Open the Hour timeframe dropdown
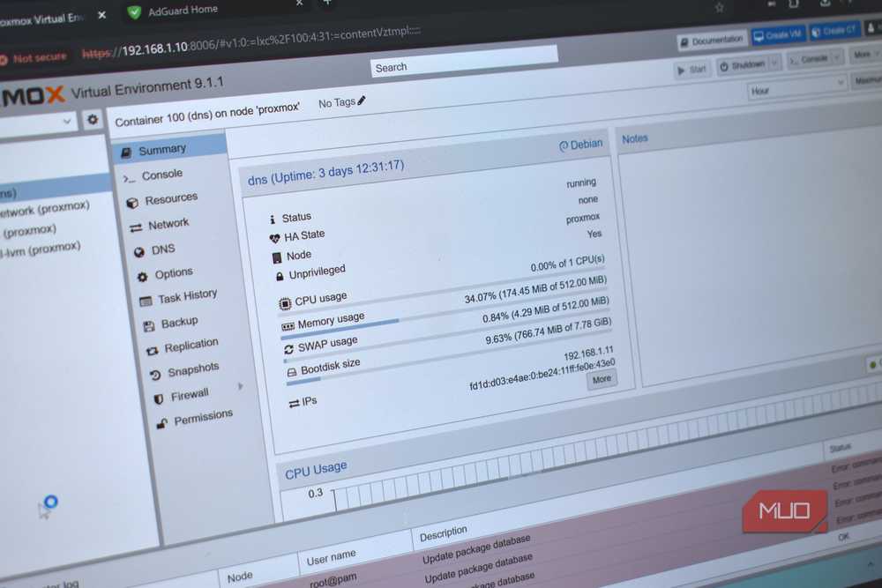882x588 pixels. tap(797, 87)
